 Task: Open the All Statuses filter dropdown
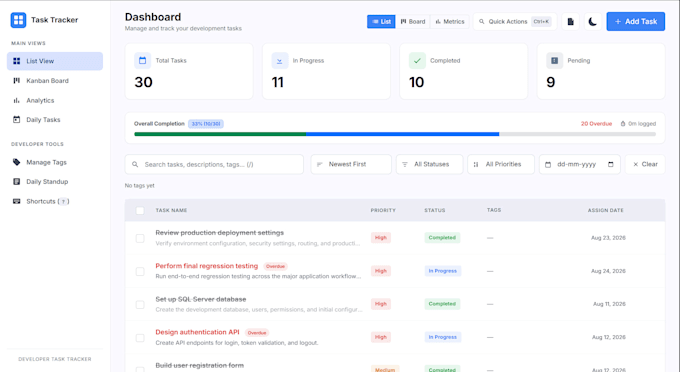pyautogui.click(x=429, y=164)
